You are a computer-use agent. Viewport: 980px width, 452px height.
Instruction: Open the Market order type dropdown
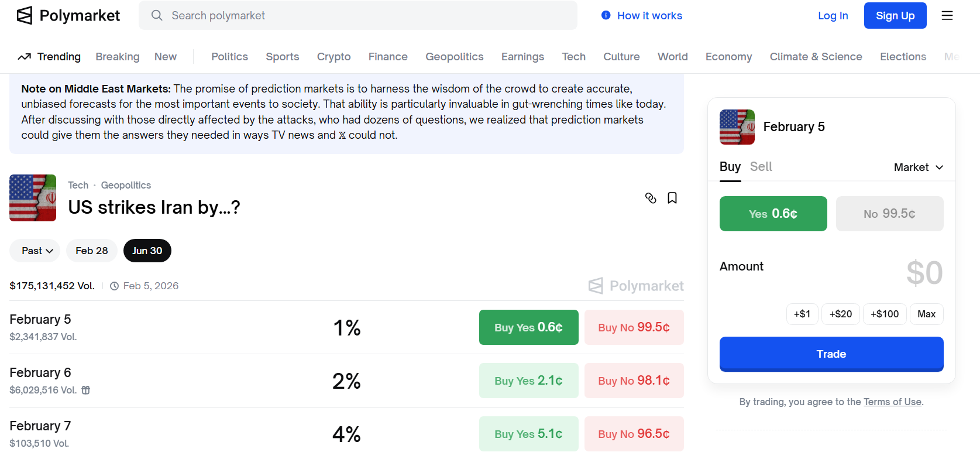coord(918,167)
